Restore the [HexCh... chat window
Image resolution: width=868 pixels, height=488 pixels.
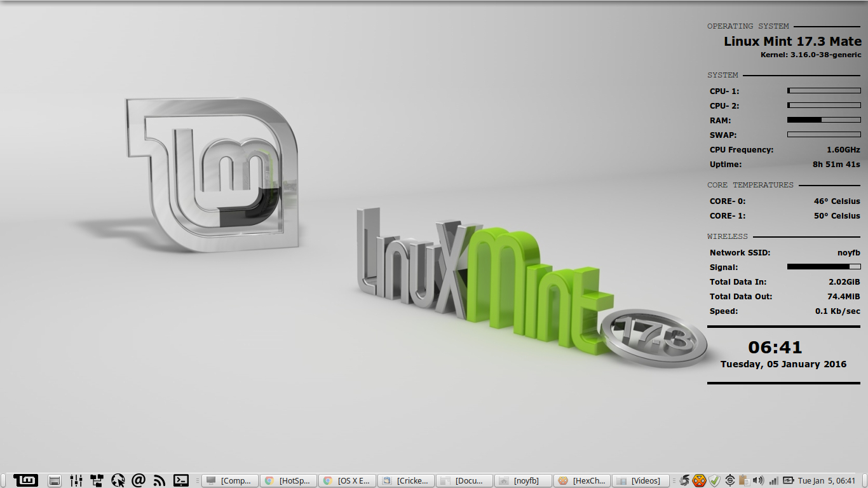(581, 481)
